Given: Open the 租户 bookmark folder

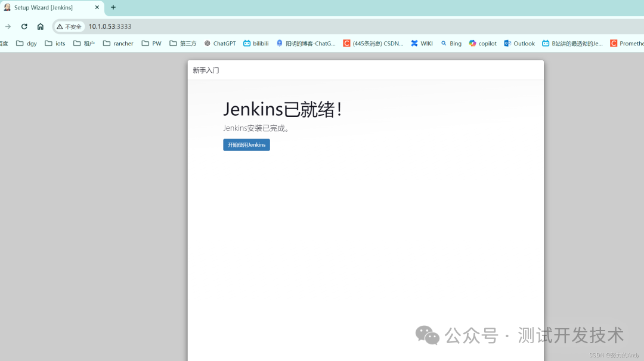Looking at the screenshot, I should point(84,43).
